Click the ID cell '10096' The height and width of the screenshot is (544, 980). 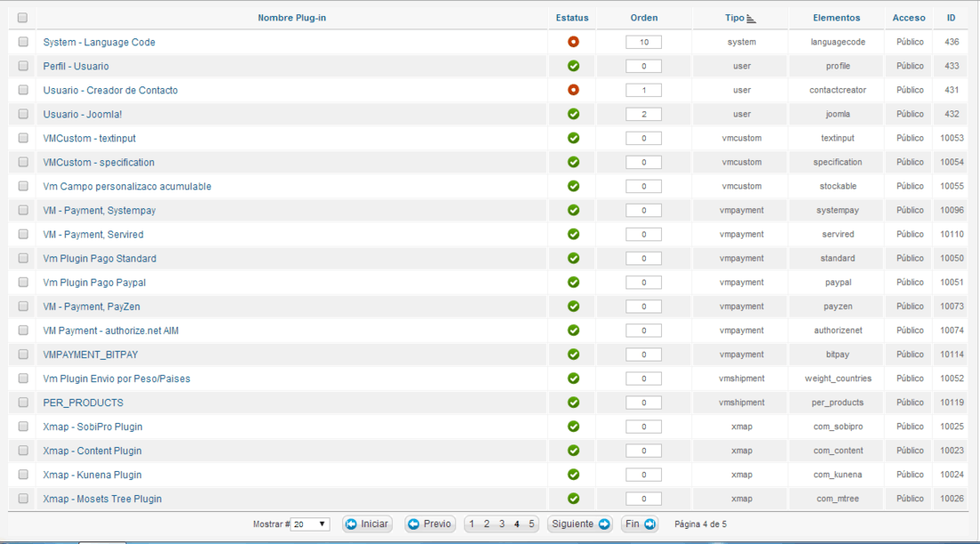pos(951,210)
